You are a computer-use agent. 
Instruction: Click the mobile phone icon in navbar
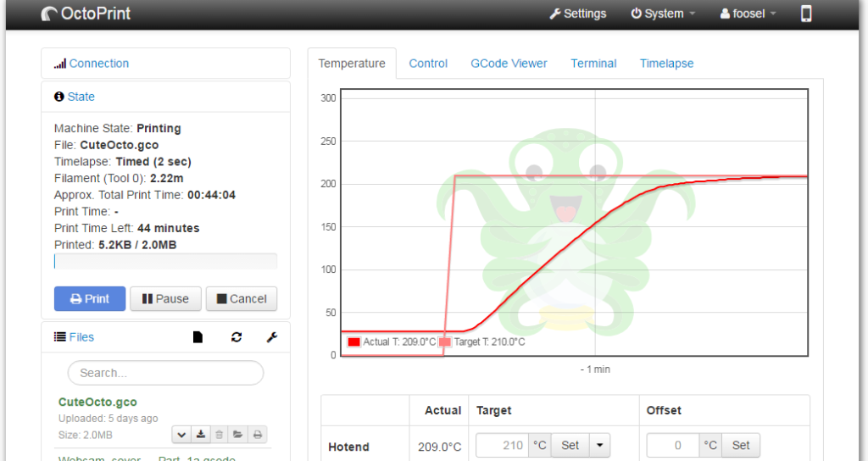click(x=806, y=14)
